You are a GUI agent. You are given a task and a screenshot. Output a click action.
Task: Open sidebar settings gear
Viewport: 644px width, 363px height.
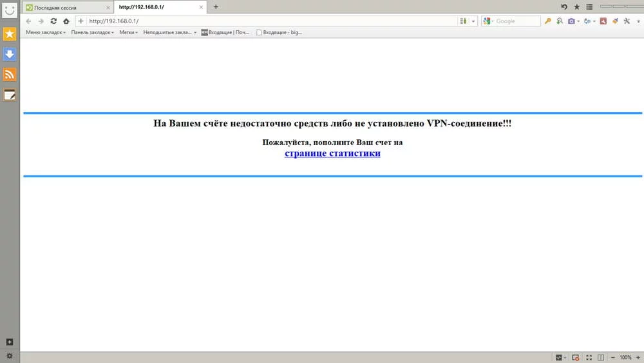(10, 356)
